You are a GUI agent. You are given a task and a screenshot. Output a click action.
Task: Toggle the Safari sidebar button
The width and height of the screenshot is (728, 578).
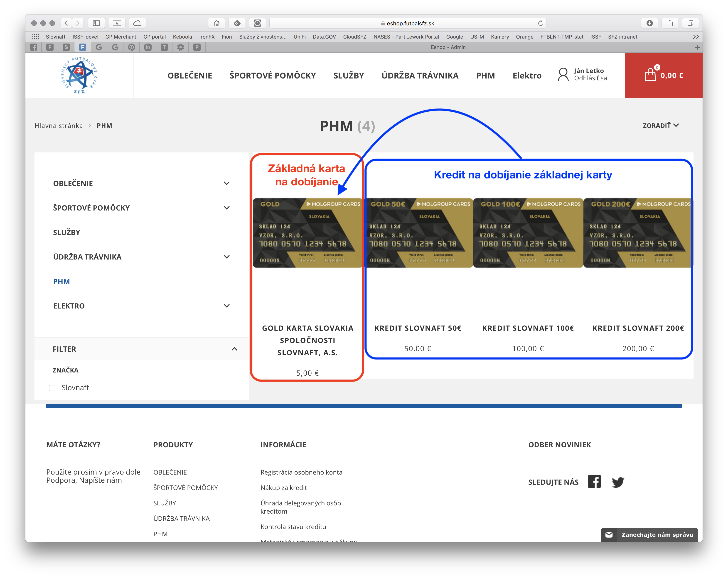[96, 23]
